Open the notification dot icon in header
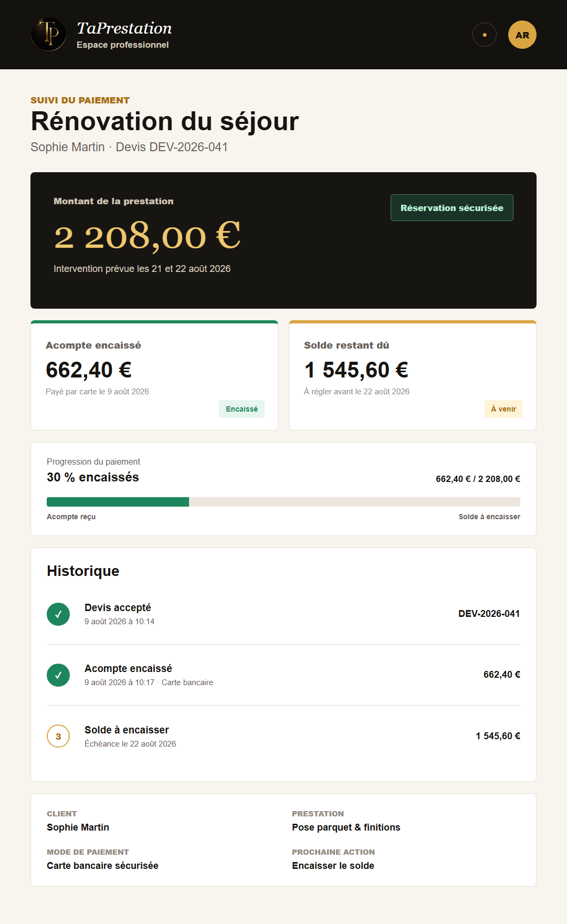Image resolution: width=567 pixels, height=924 pixels. (x=485, y=35)
